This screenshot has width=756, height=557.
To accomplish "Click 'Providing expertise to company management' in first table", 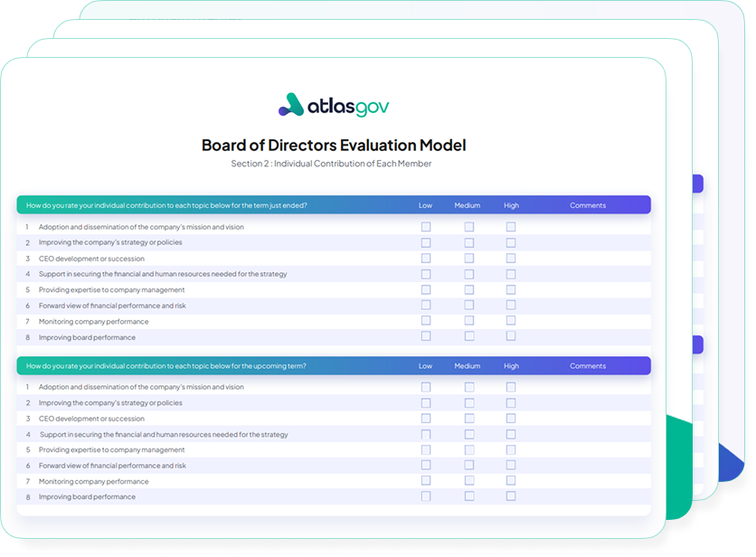I will click(111, 290).
